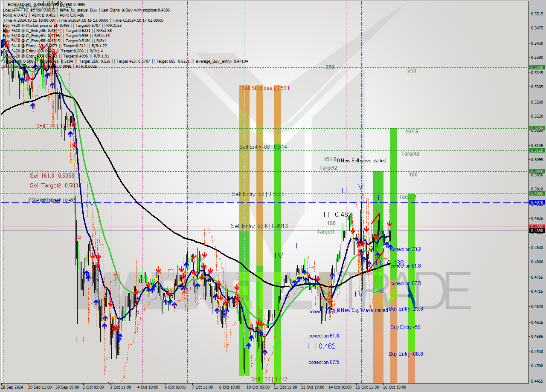The image size is (546, 392).
Task: Click the 'Sell Stoploss | 0.531' label
Action: point(265,88)
